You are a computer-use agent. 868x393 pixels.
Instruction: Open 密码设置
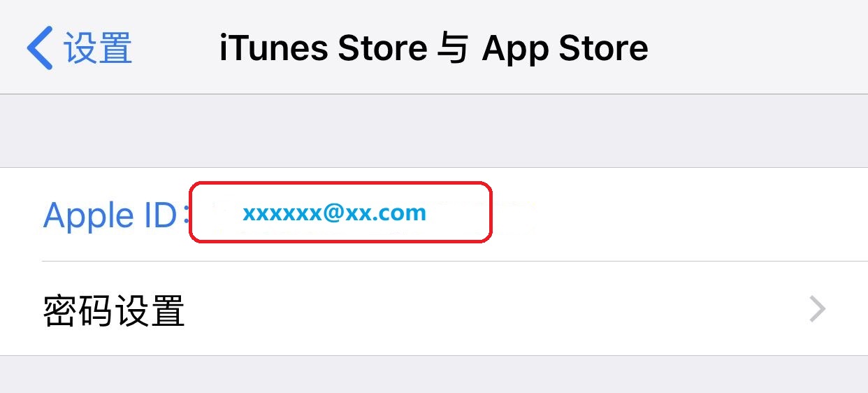click(x=434, y=308)
